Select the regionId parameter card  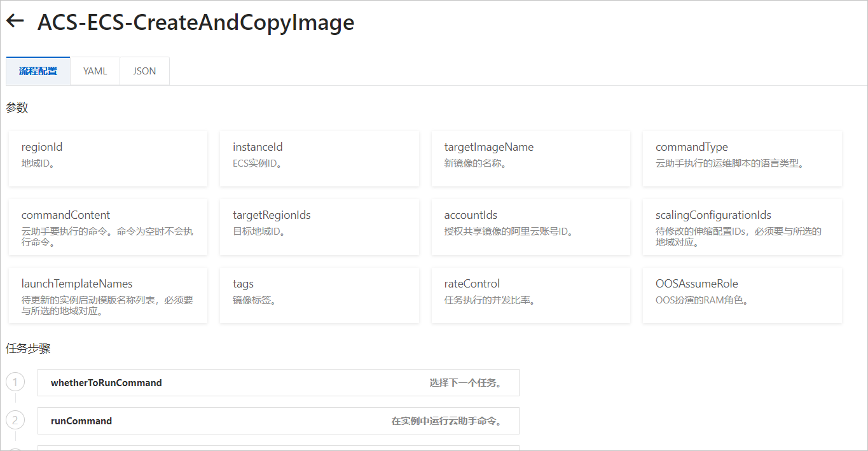[108, 158]
